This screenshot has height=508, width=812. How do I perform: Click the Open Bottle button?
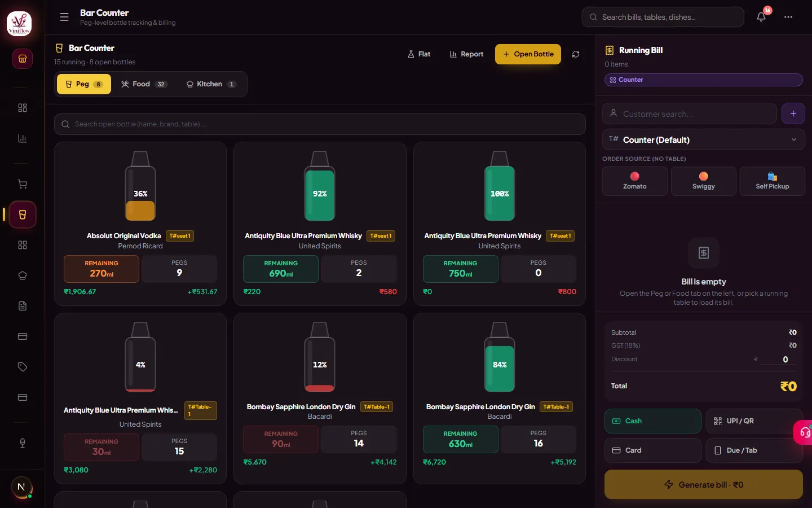[x=528, y=54]
